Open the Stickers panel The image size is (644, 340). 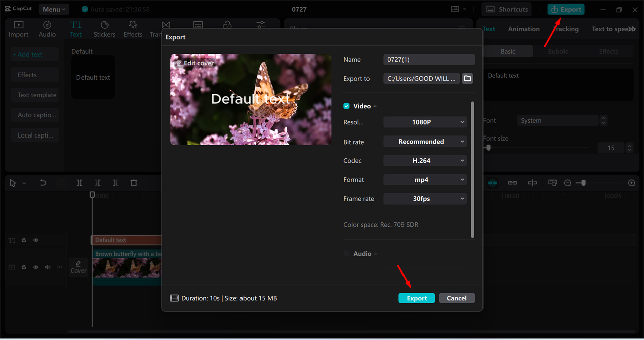pyautogui.click(x=104, y=29)
